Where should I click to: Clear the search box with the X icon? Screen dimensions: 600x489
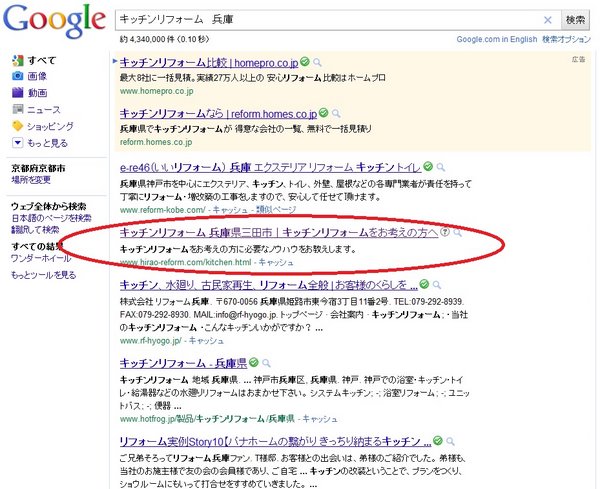pos(548,20)
